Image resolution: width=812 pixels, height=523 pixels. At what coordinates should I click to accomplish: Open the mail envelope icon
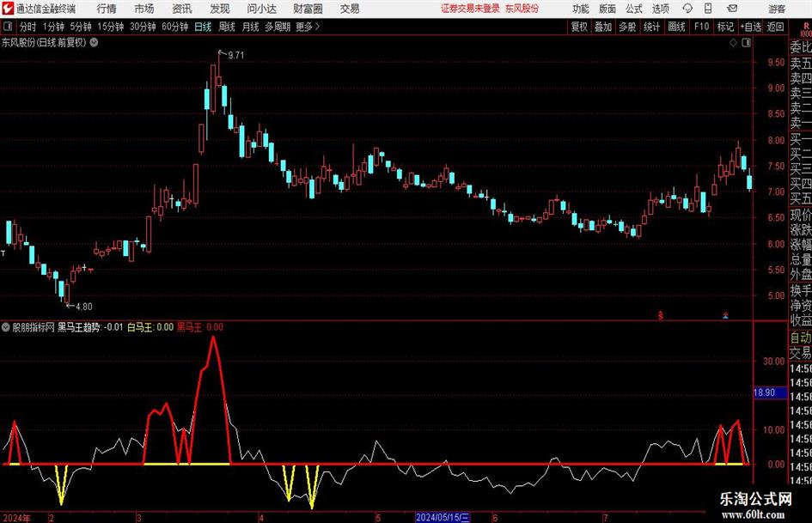click(x=732, y=9)
